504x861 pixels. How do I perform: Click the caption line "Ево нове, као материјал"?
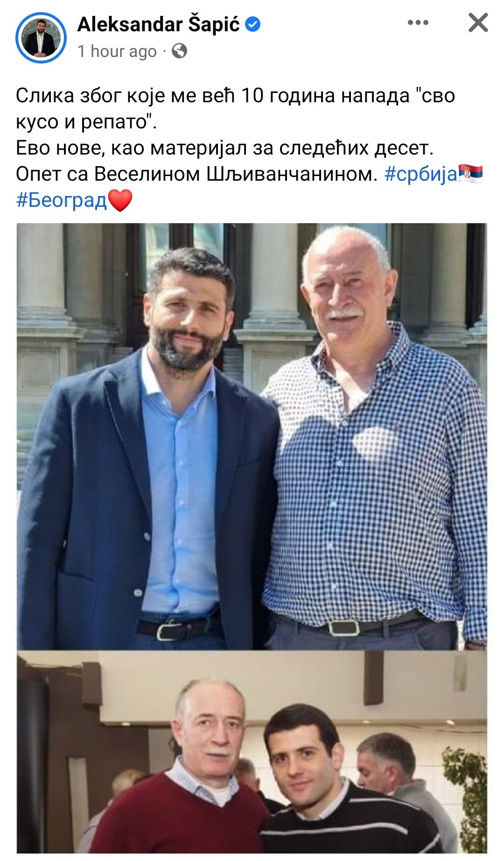point(225,148)
